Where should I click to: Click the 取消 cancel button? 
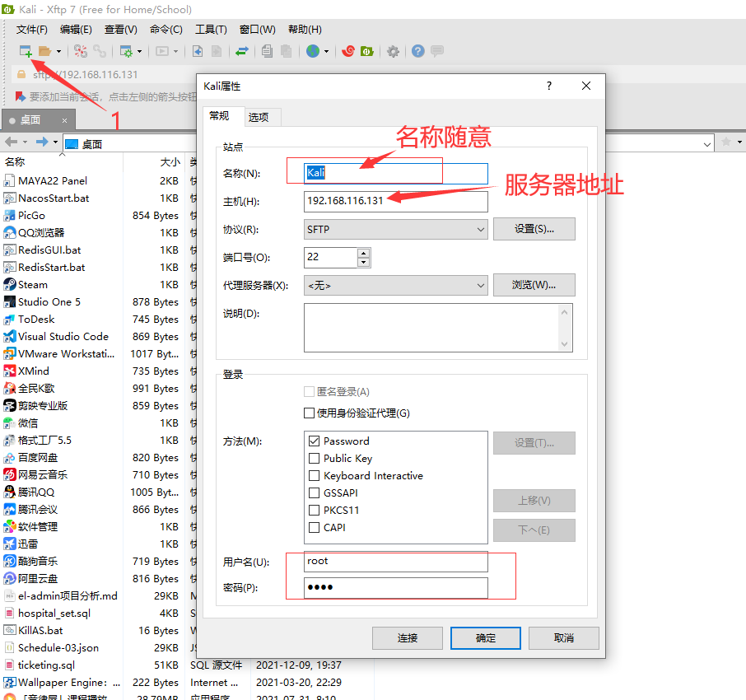pyautogui.click(x=564, y=637)
